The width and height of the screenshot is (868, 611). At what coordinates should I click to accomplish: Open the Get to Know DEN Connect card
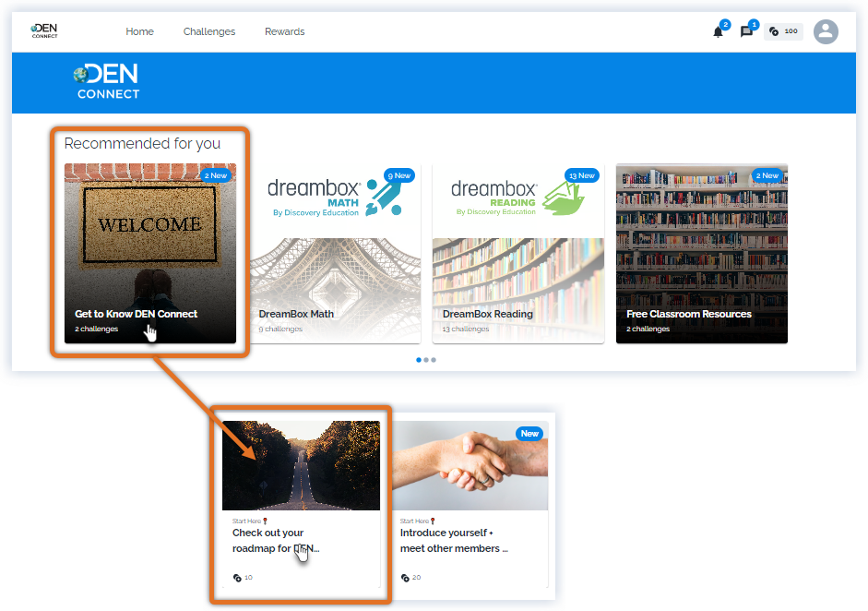point(150,254)
